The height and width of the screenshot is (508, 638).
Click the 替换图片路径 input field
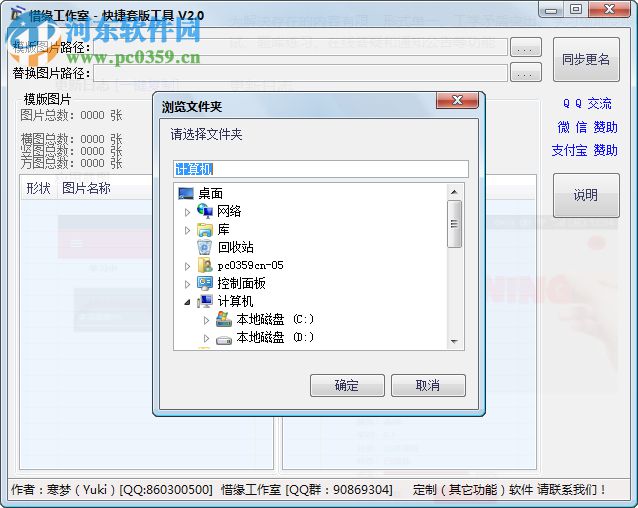(x=301, y=73)
